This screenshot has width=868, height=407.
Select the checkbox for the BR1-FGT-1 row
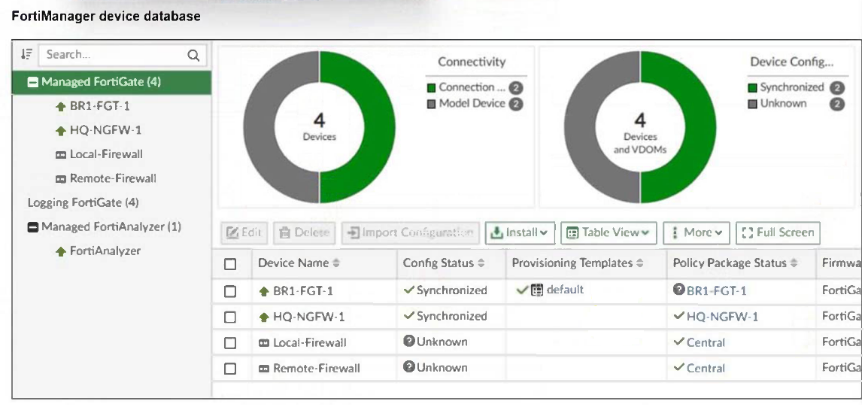tap(231, 291)
